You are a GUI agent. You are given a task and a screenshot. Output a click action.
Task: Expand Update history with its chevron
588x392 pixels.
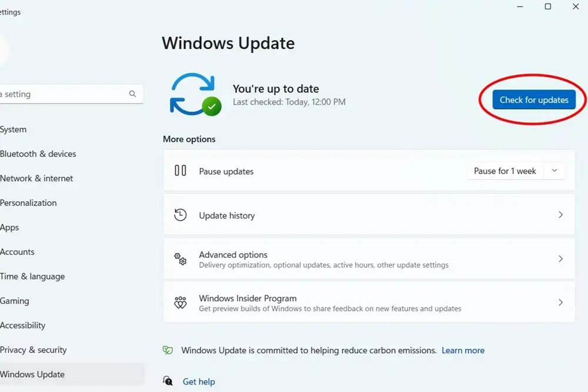[560, 215]
